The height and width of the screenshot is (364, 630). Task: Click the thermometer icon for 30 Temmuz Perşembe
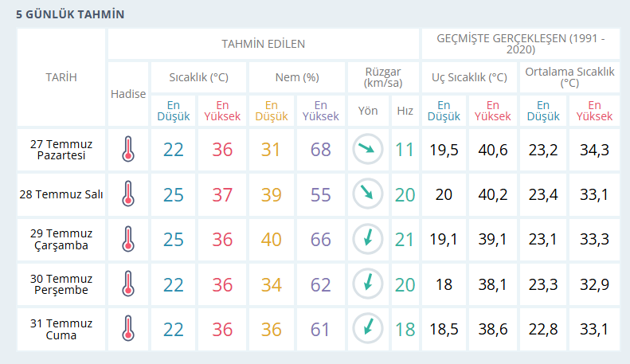(128, 284)
